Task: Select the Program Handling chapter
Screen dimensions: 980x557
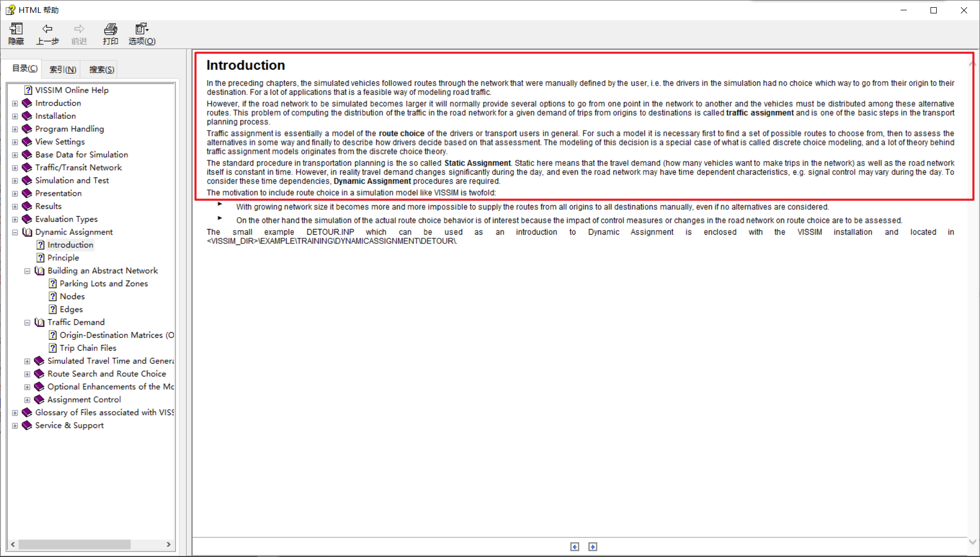Action: 70,129
